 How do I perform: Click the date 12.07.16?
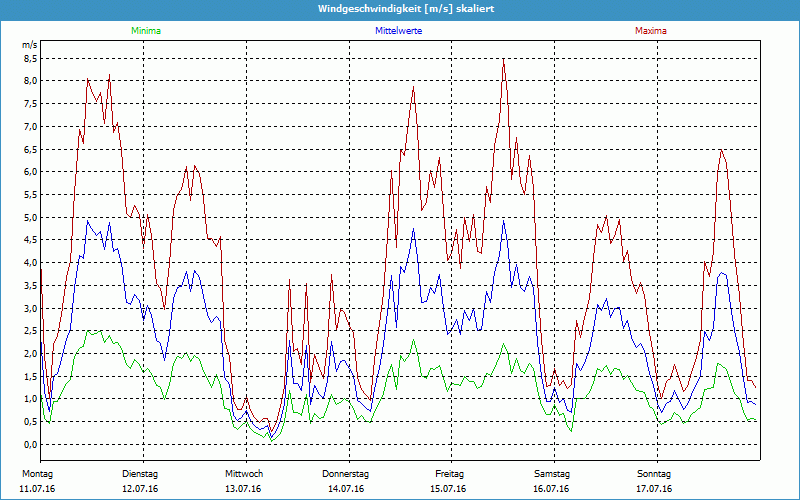(x=140, y=489)
